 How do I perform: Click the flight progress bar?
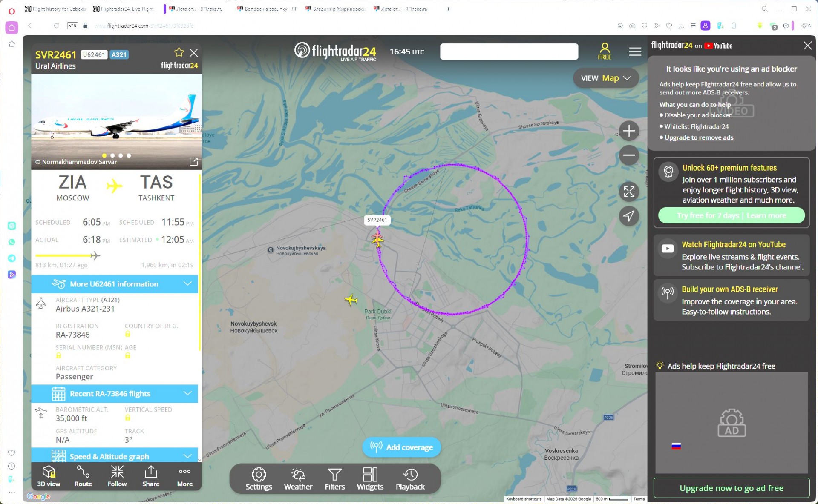click(68, 255)
